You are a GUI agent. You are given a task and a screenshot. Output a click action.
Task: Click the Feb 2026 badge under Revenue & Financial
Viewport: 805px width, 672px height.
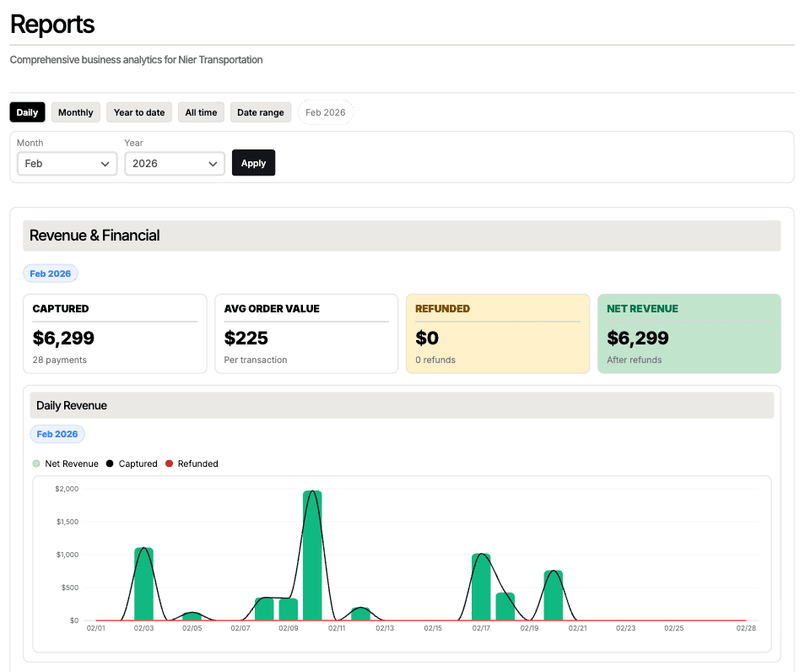coord(50,273)
